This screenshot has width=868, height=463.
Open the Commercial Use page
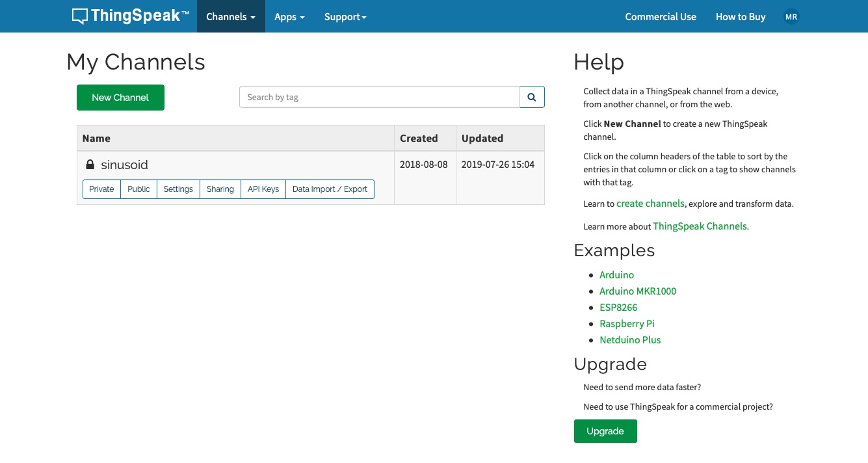660,17
